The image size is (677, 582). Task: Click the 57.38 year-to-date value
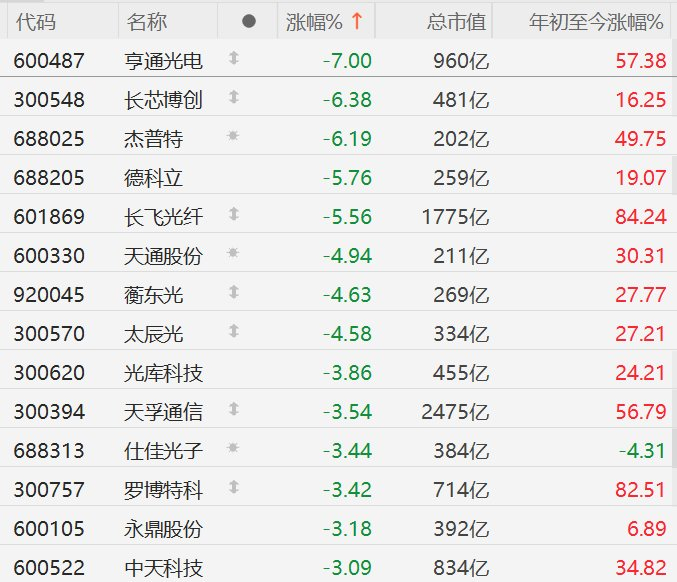[641, 61]
